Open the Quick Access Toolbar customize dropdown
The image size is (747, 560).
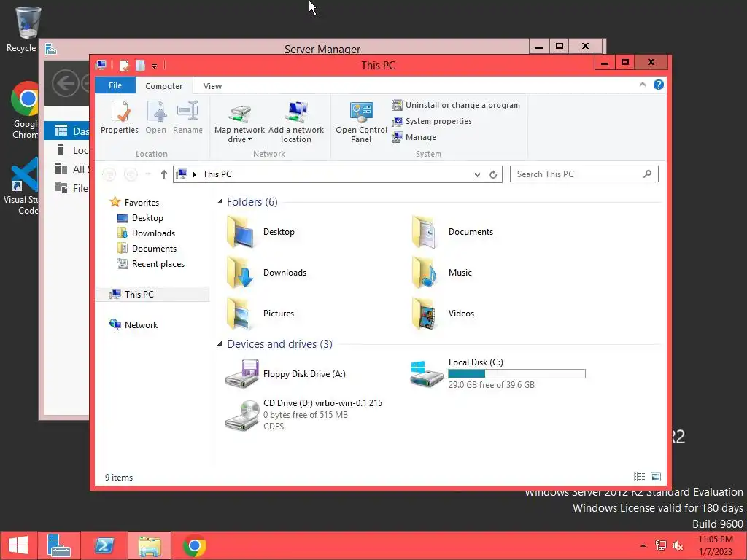[155, 66]
